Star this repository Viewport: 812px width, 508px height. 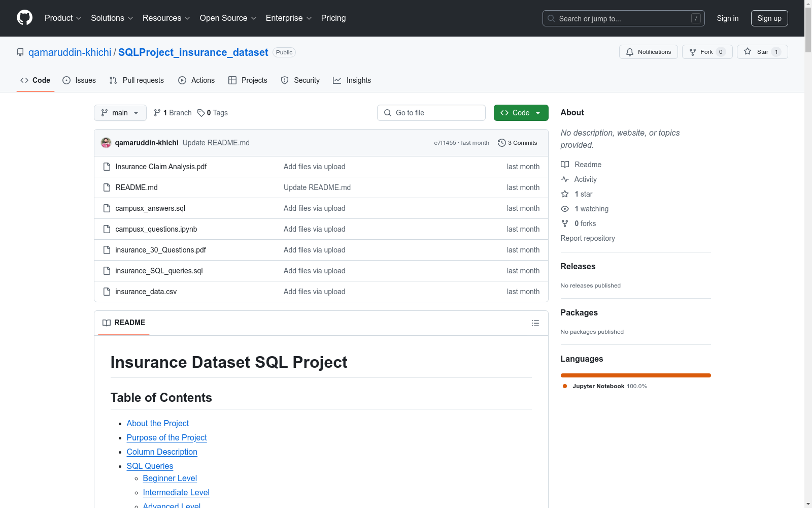coord(762,52)
